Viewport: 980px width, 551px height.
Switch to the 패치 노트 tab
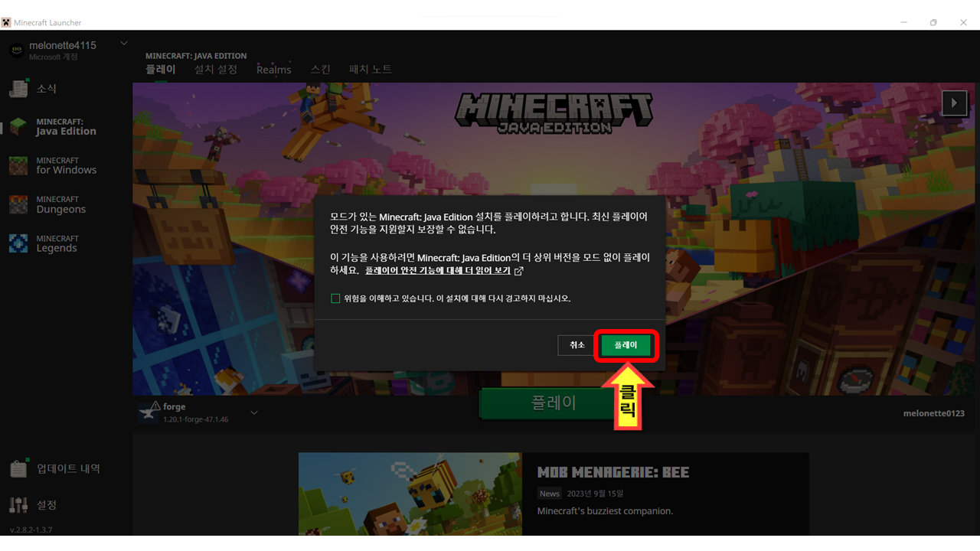click(371, 70)
